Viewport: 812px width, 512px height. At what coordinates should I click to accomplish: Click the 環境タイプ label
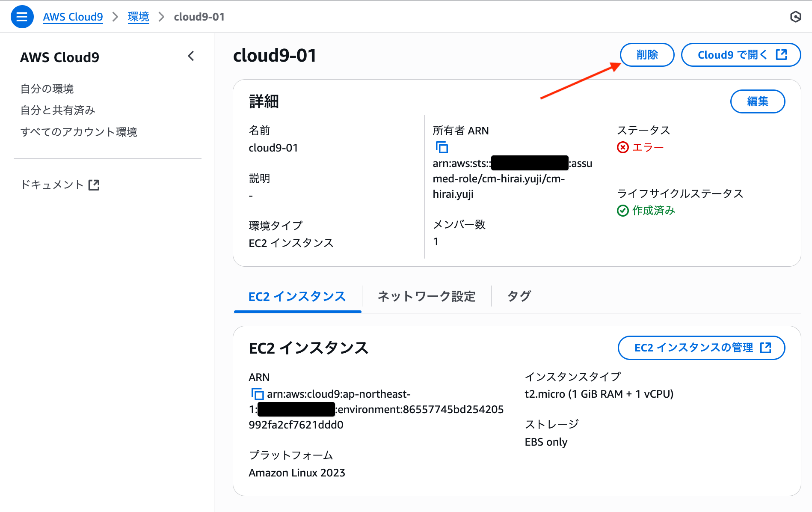point(276,226)
